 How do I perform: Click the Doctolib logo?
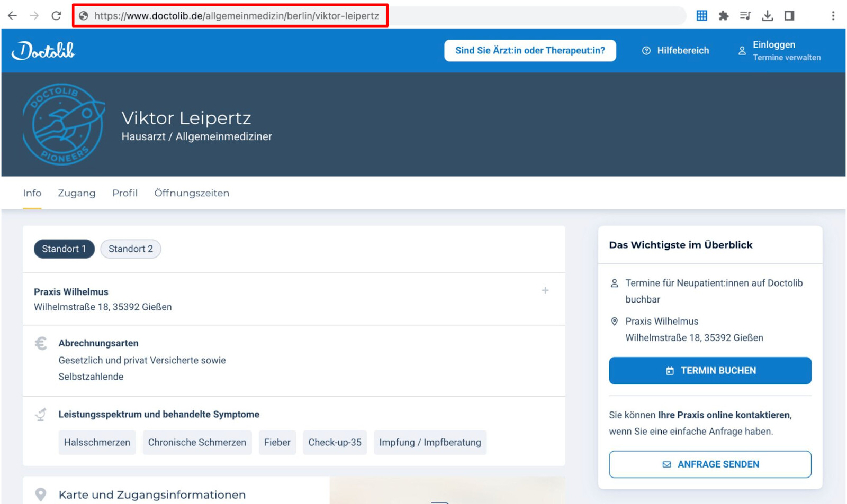coord(43,51)
